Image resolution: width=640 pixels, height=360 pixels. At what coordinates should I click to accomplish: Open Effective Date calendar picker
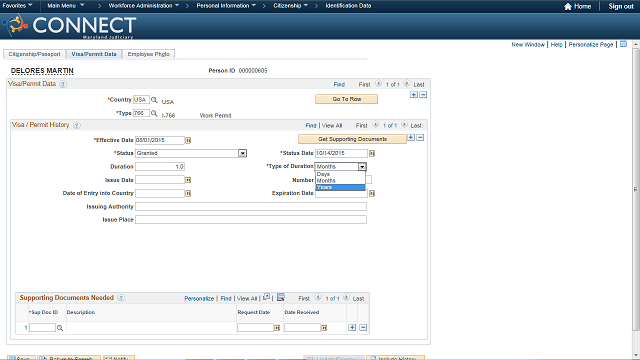(188, 140)
